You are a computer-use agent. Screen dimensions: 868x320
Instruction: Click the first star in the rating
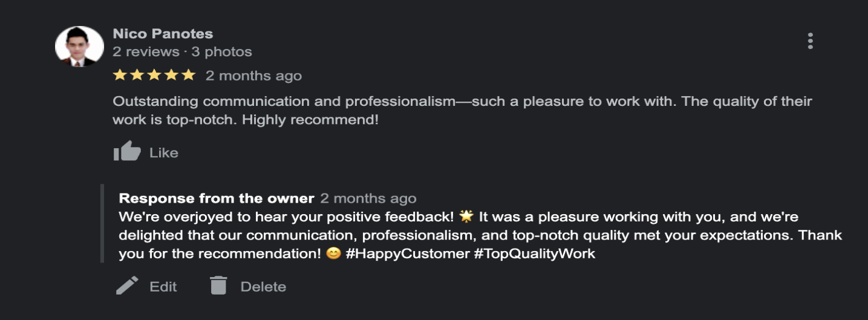pos(120,75)
